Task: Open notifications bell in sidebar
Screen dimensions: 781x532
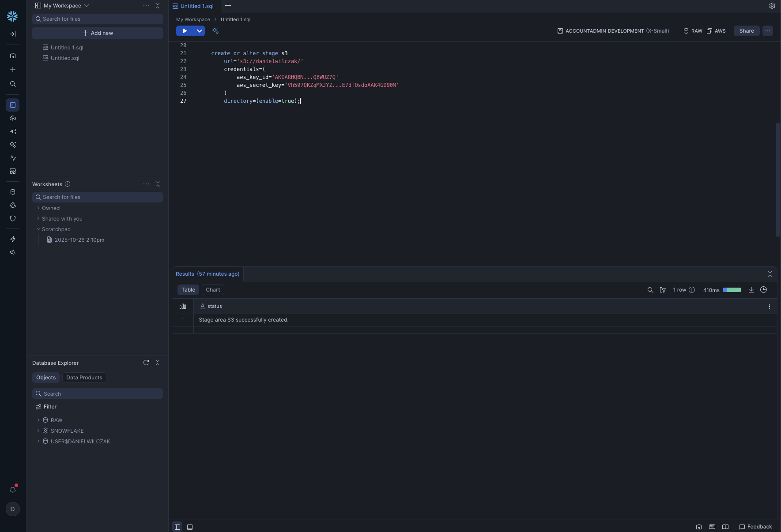Action: (x=13, y=490)
